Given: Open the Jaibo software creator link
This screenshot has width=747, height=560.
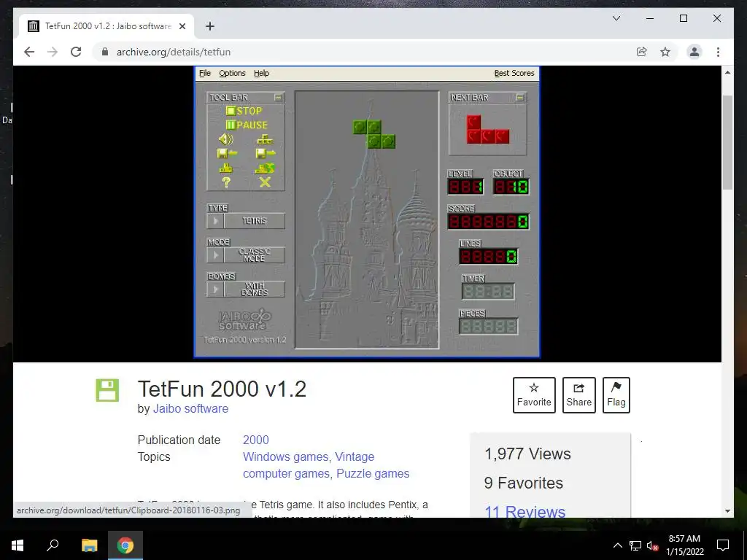Looking at the screenshot, I should point(190,408).
